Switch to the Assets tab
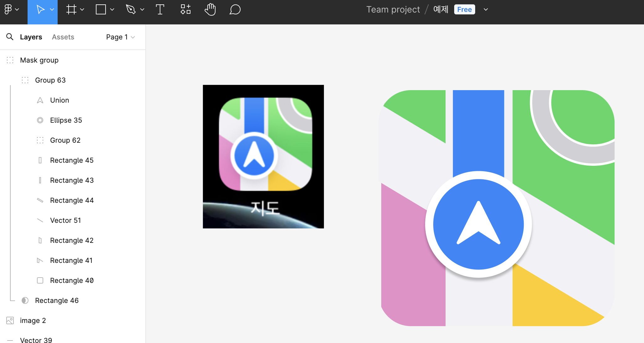 coord(63,37)
